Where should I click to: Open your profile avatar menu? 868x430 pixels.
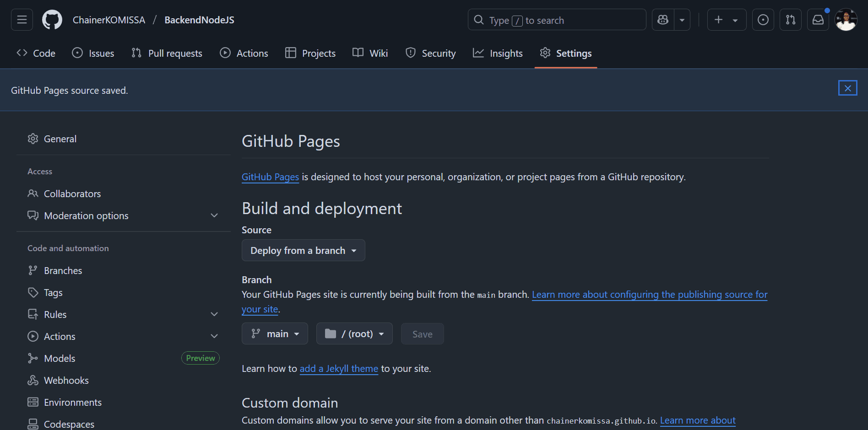click(x=846, y=20)
